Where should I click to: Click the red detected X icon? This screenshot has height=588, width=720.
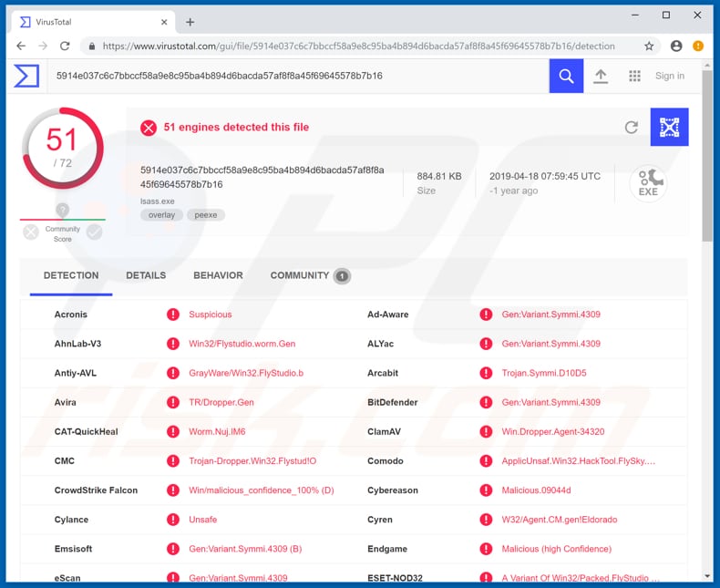(149, 128)
